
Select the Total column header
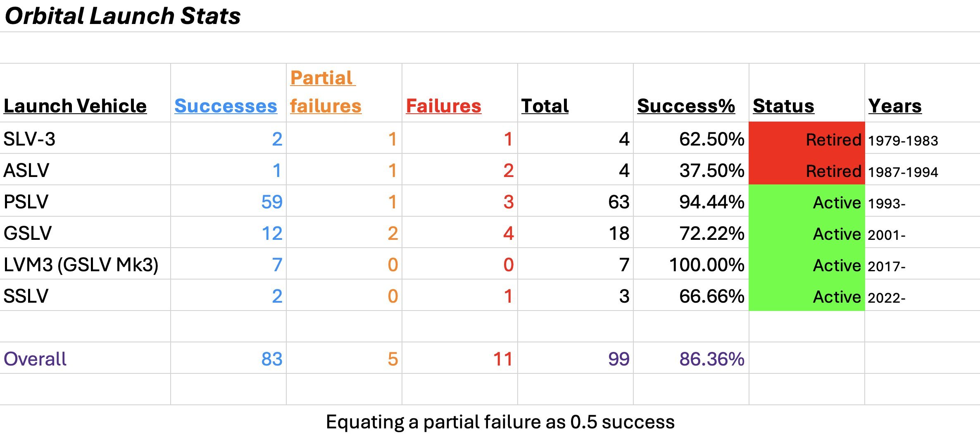tap(545, 106)
